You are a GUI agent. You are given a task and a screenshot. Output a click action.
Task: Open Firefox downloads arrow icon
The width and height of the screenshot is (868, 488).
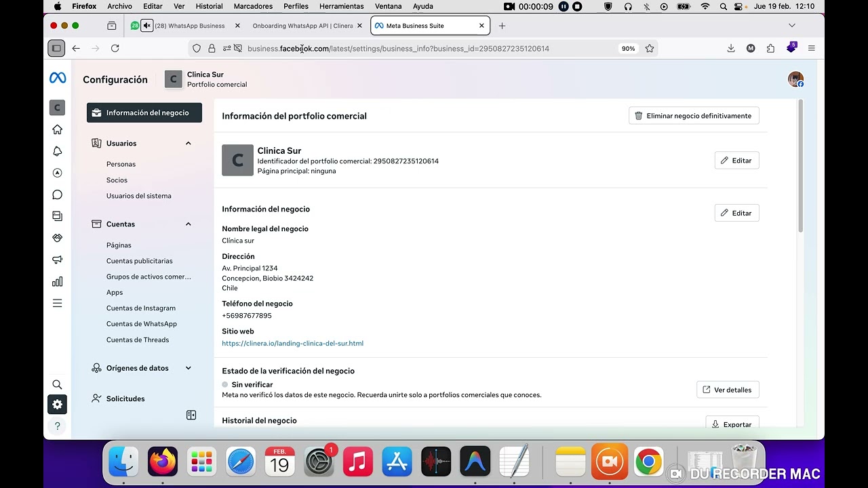tap(731, 48)
